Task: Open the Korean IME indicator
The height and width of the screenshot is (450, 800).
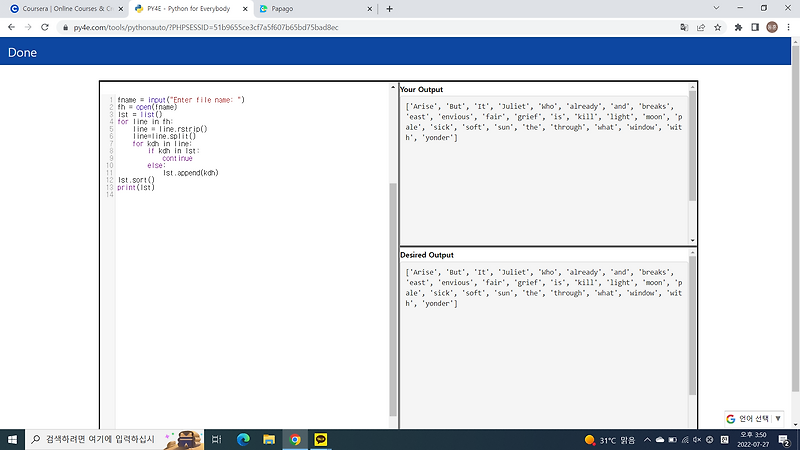Action: click(x=724, y=440)
